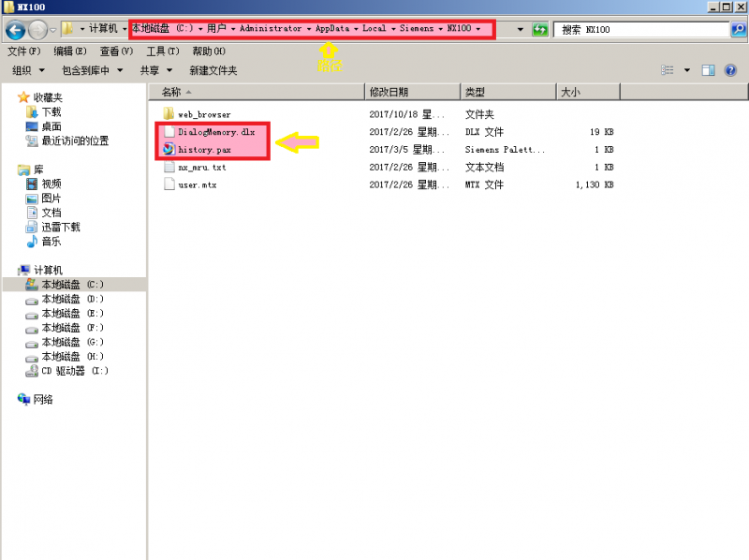Open the 工具(T) menu
The height and width of the screenshot is (560, 749).
tap(162, 52)
